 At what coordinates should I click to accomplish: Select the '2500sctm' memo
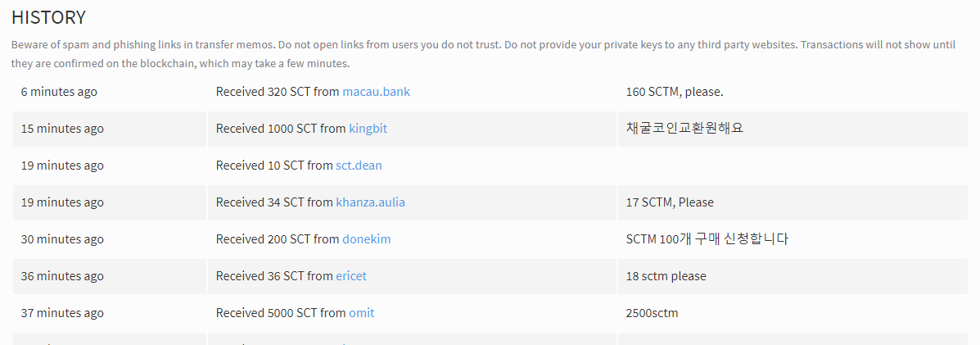click(x=652, y=312)
